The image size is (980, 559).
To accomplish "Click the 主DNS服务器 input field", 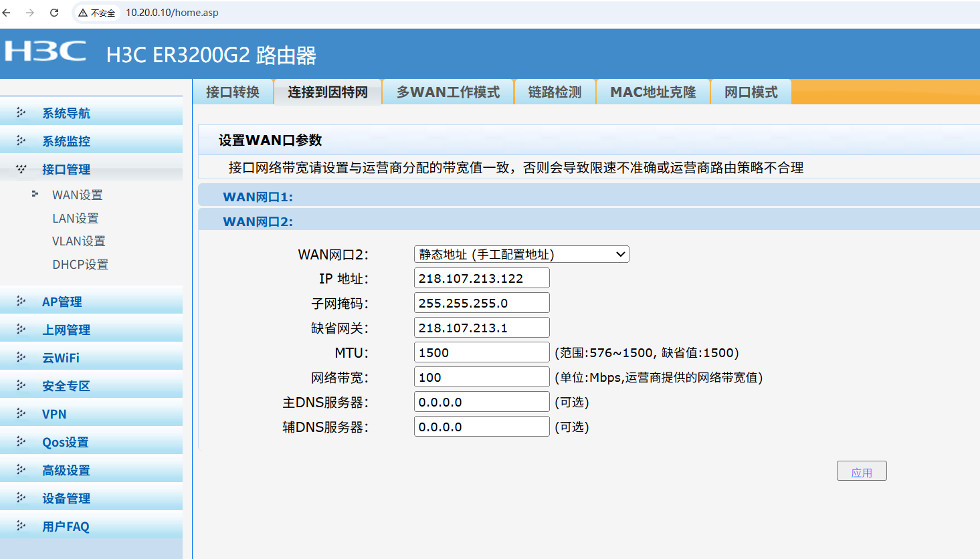I will click(481, 402).
